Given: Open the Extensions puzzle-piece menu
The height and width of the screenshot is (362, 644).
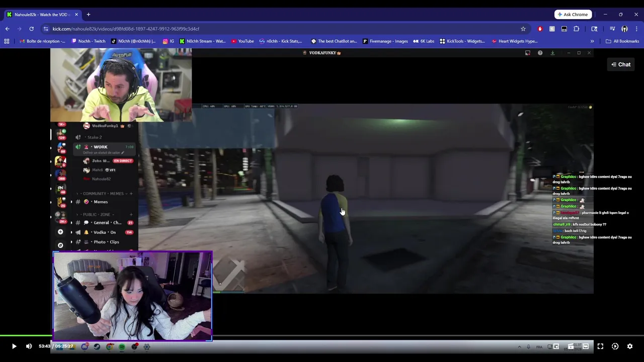Looking at the screenshot, I should (x=576, y=29).
